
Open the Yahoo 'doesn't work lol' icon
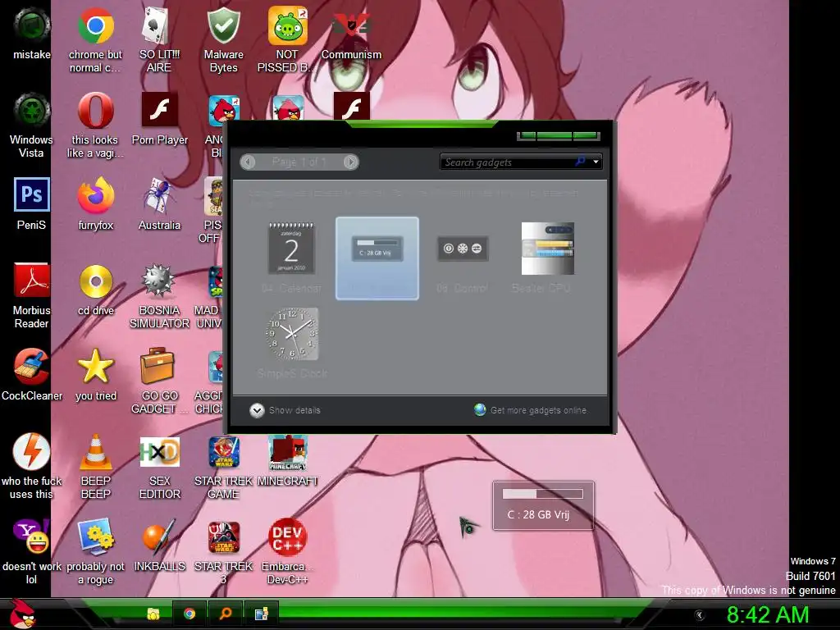[32, 552]
